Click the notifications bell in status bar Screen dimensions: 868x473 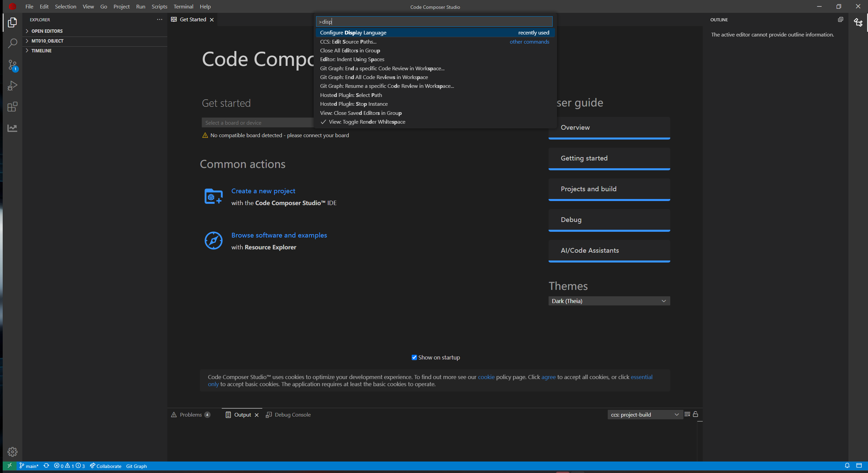[847, 466]
